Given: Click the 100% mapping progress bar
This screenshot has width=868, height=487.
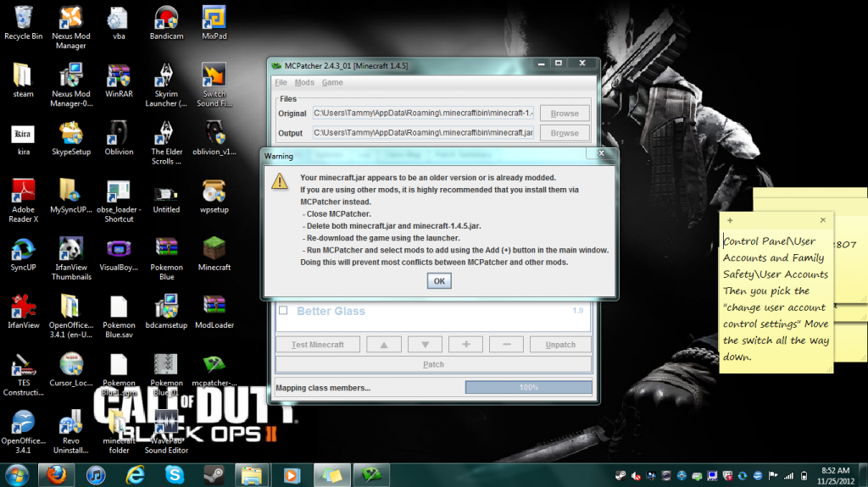Looking at the screenshot, I should tap(527, 387).
